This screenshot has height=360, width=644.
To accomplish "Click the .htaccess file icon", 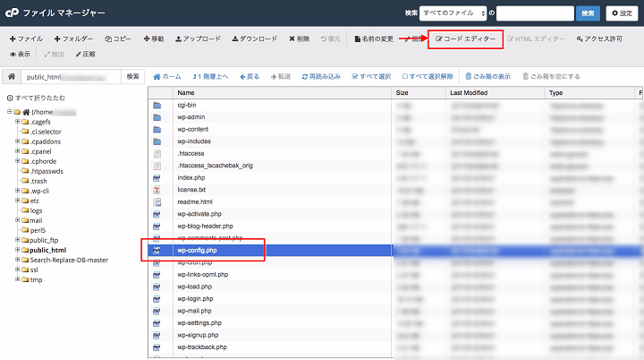I will pos(157,154).
